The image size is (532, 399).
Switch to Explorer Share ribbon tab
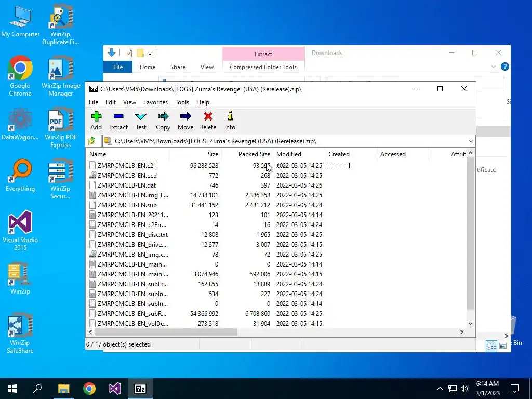[178, 67]
